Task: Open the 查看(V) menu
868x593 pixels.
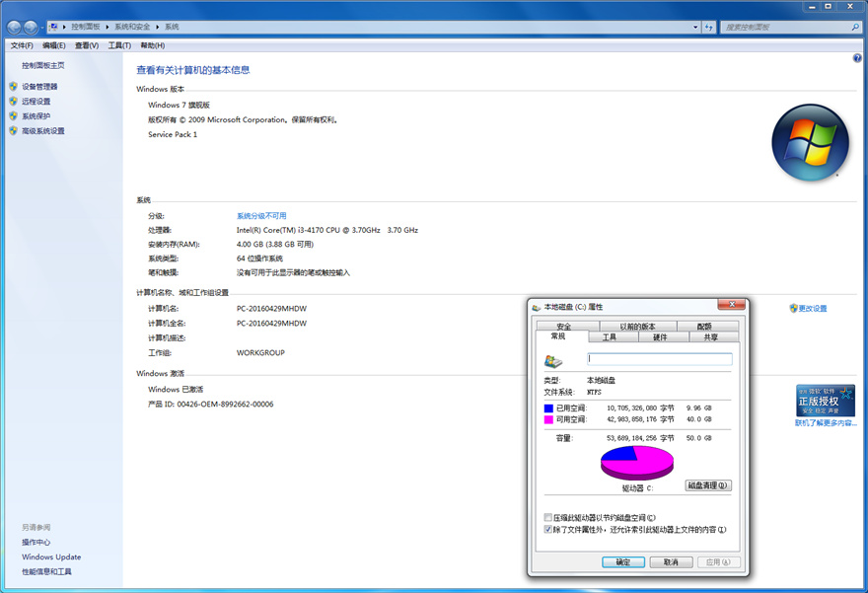Action: point(87,45)
